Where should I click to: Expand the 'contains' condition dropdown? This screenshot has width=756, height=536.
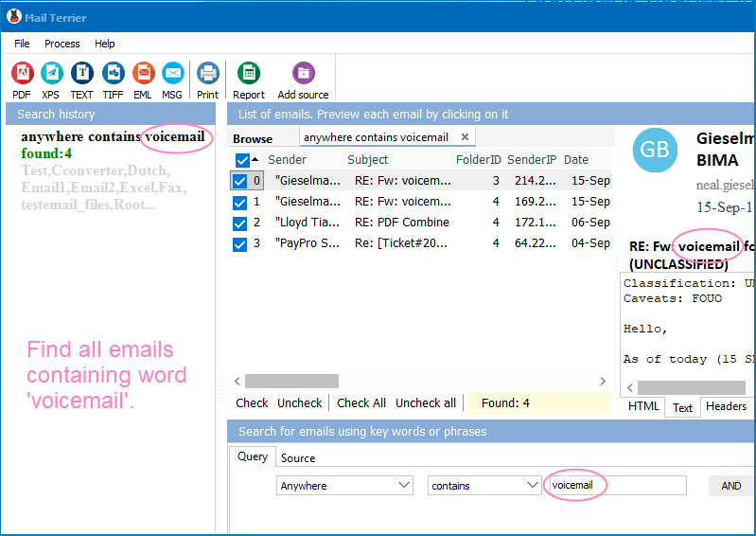pyautogui.click(x=484, y=486)
